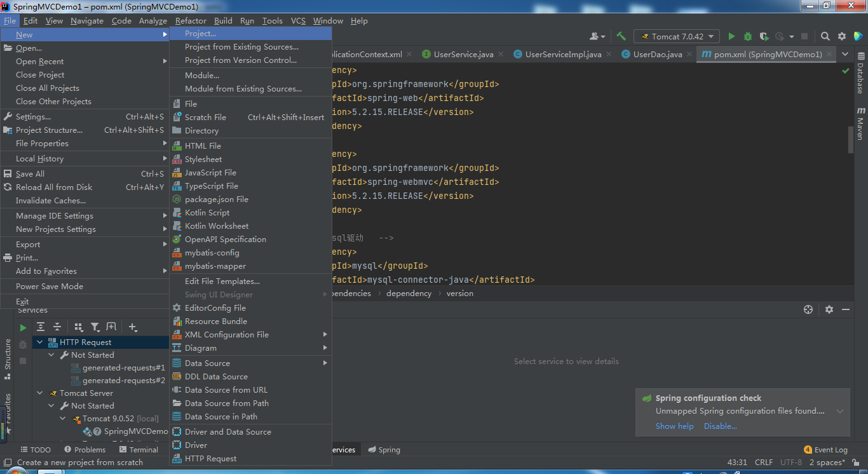Image resolution: width=868 pixels, height=474 pixels.
Task: Start debugging with the green bug icon
Action: pyautogui.click(x=748, y=36)
